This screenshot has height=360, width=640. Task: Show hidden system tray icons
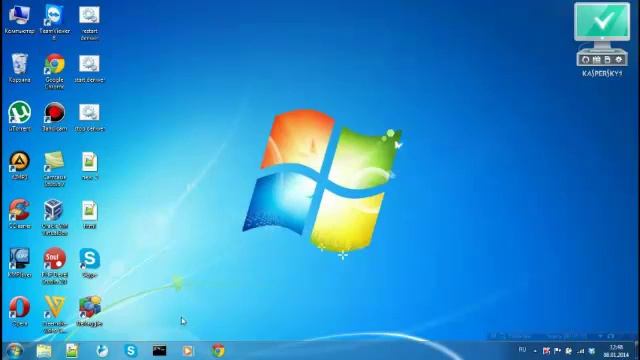pyautogui.click(x=535, y=351)
